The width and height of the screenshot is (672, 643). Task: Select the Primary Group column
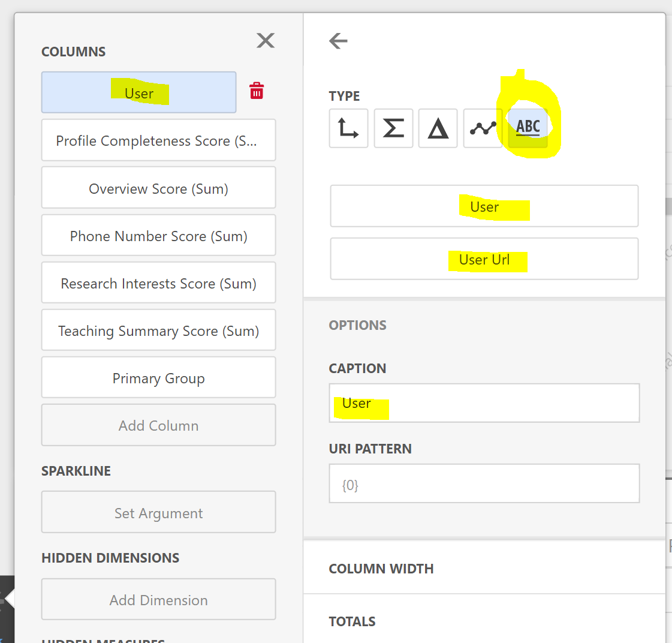point(158,378)
